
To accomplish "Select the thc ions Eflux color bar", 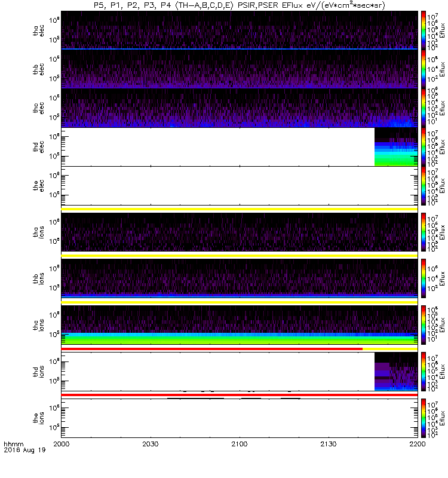I will point(424,325).
